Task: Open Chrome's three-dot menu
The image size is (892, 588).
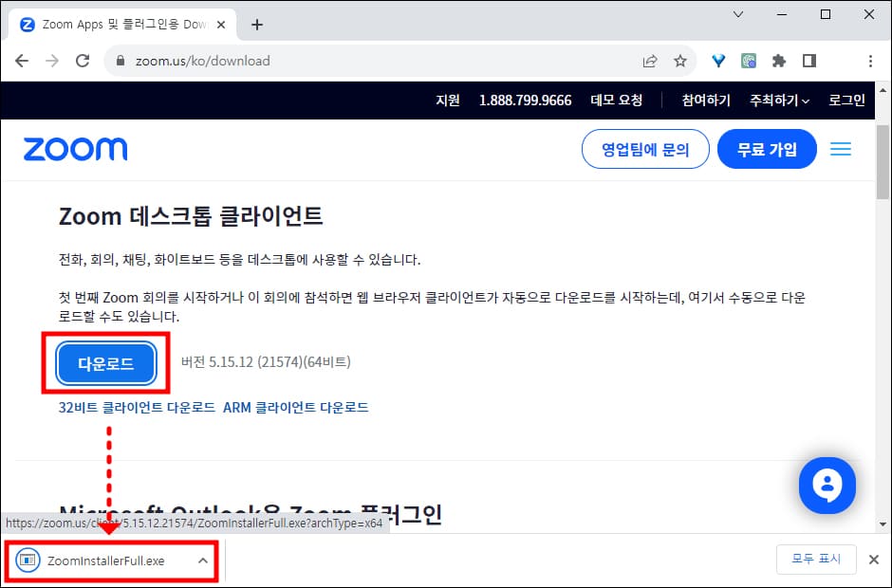Action: [x=870, y=60]
